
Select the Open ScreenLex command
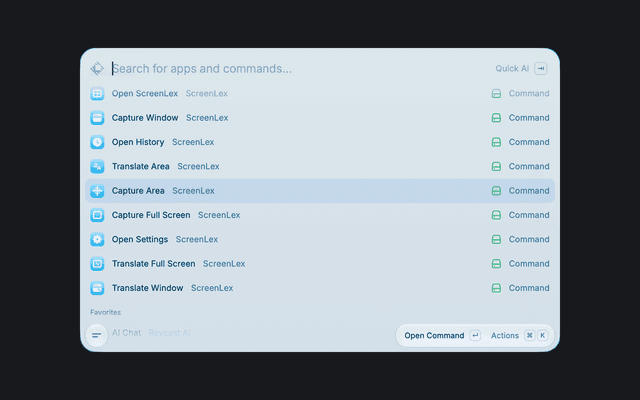(320, 93)
